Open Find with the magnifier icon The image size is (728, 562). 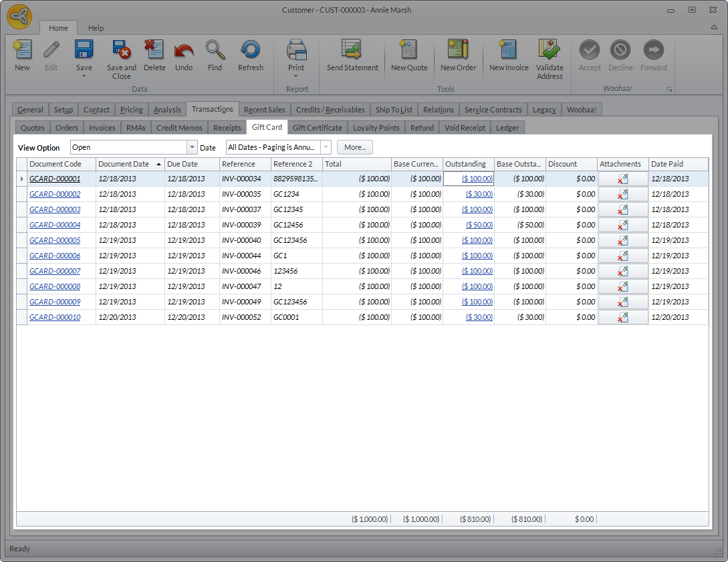(x=215, y=52)
